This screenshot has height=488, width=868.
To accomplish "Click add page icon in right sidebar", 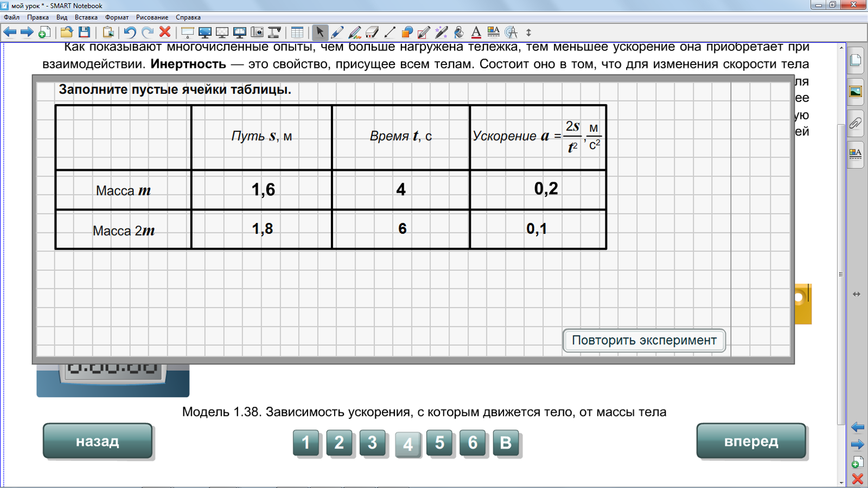I will pos(857,463).
